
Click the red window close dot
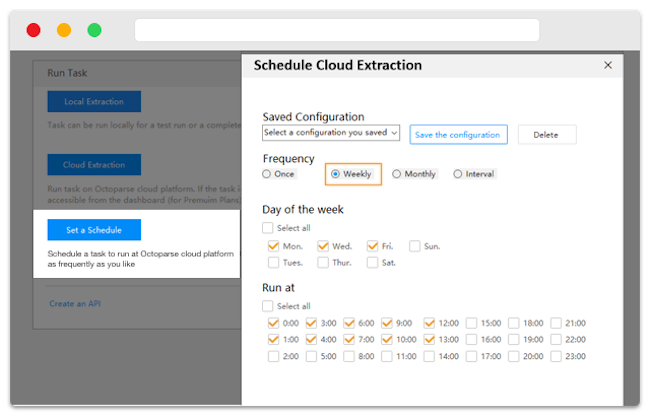[x=33, y=30]
